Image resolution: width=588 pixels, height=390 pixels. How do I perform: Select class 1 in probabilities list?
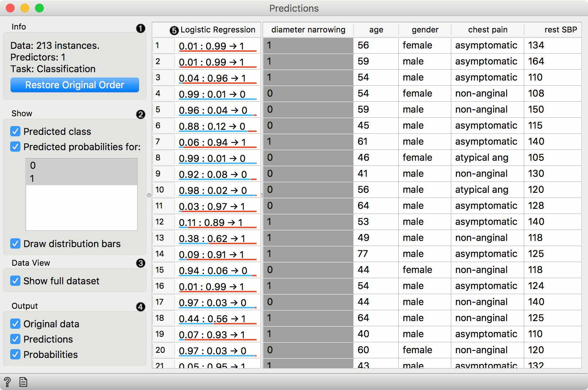click(x=81, y=179)
